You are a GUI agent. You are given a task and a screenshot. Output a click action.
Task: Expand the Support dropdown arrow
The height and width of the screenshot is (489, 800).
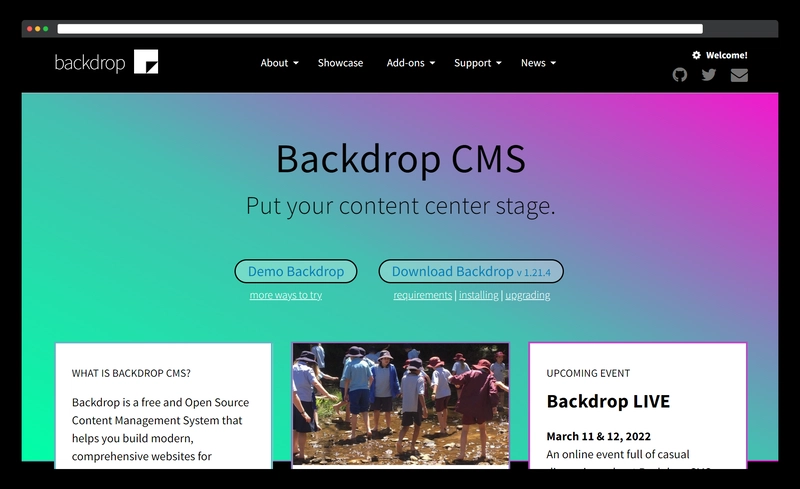tap(499, 63)
